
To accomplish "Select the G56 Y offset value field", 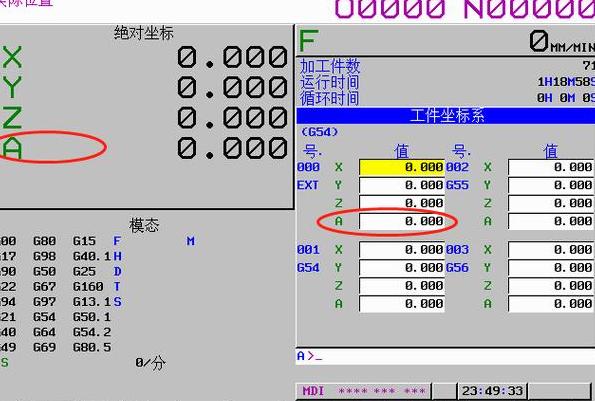I will 551,268.
